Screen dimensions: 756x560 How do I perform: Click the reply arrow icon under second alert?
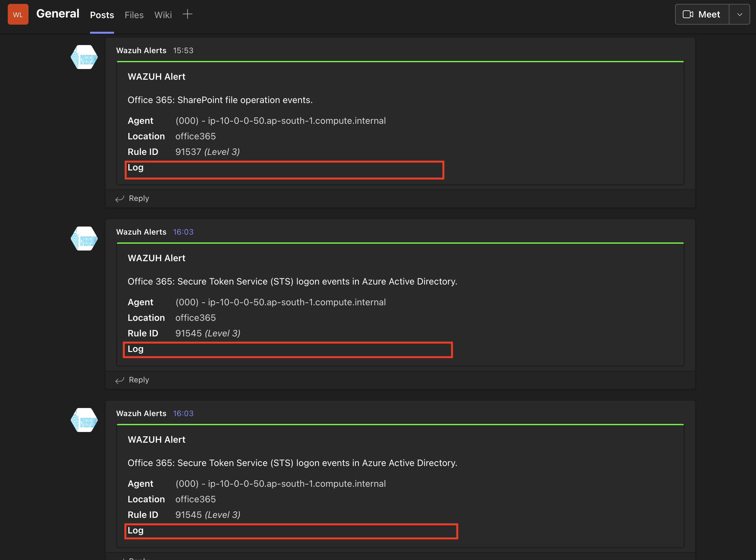[x=119, y=380]
